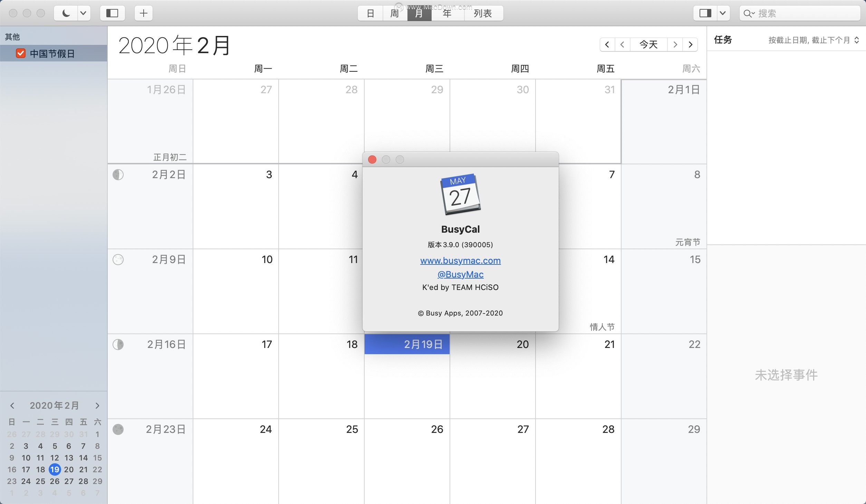This screenshot has height=504, width=866.
Task: Select day 28 in main month grid
Action: 578,461
